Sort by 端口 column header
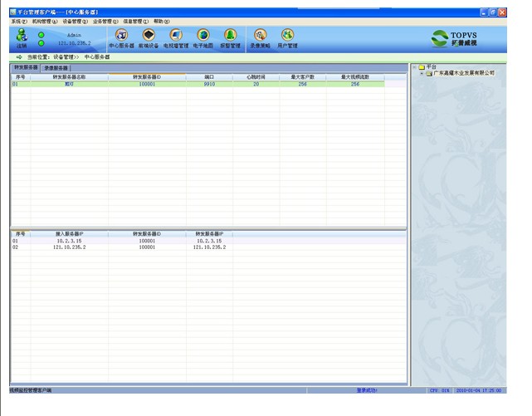 tap(209, 77)
